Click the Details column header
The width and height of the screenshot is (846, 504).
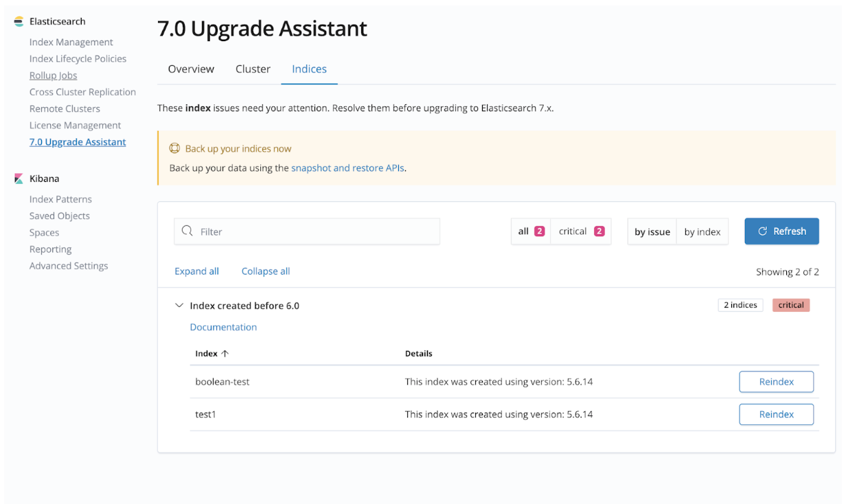pyautogui.click(x=419, y=354)
